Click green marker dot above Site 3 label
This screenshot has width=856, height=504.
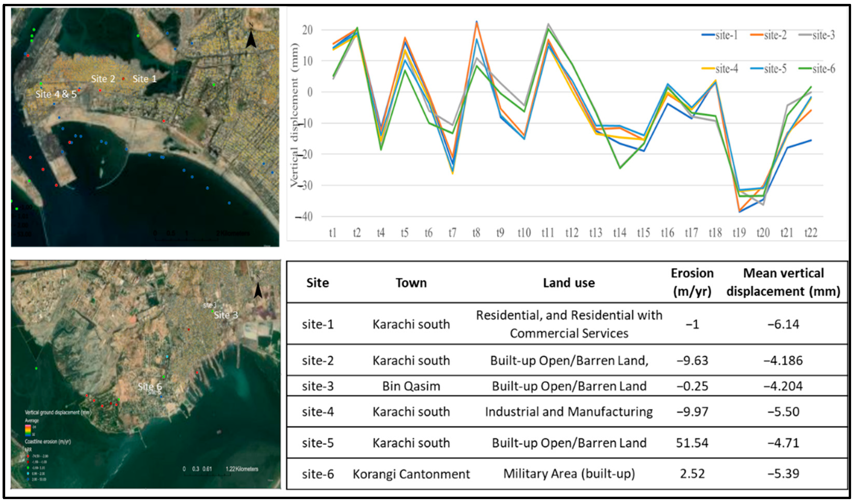213,311
